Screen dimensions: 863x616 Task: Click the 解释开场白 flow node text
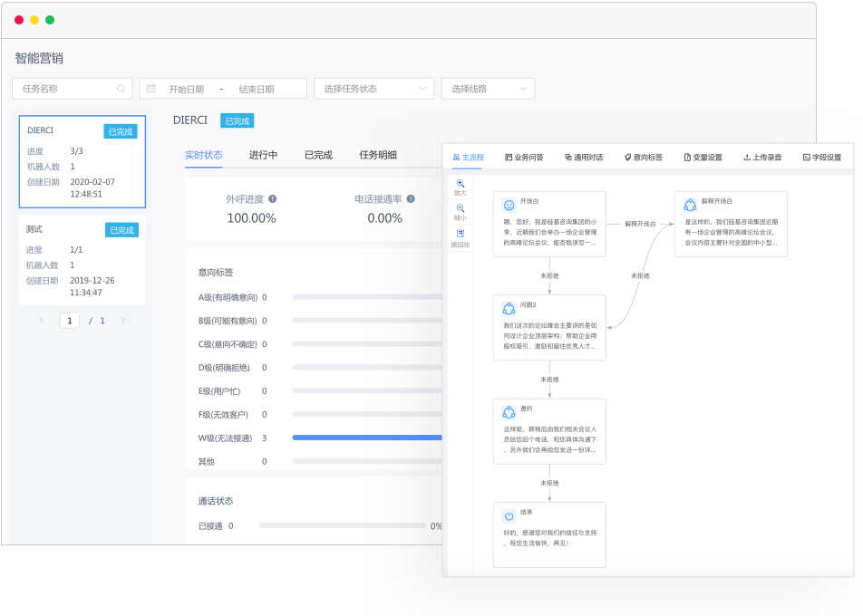731,232
